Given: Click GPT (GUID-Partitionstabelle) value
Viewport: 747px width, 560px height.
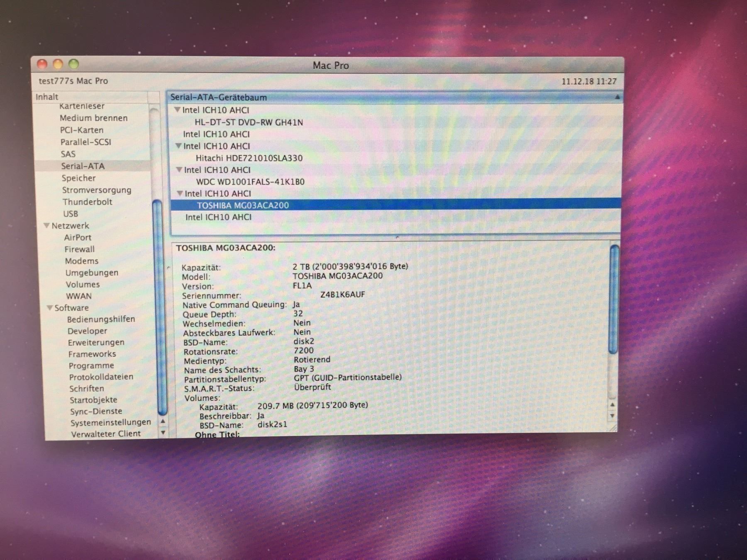Looking at the screenshot, I should 348,377.
